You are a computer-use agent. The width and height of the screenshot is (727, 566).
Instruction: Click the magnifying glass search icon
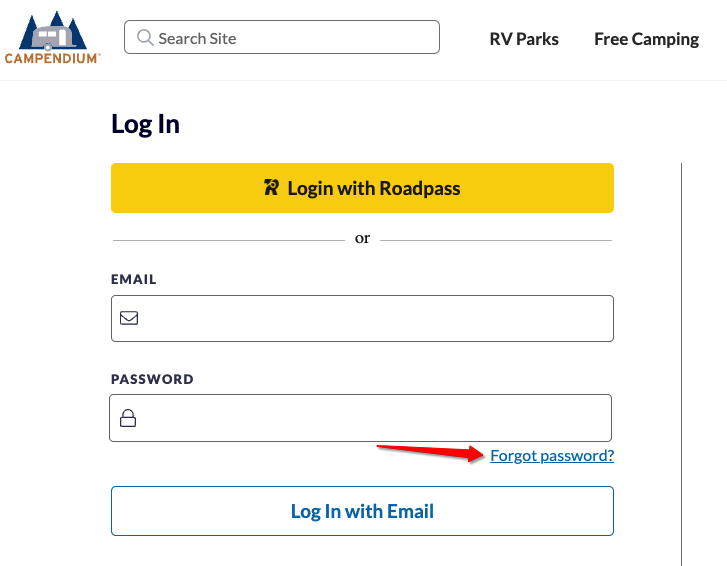(145, 38)
